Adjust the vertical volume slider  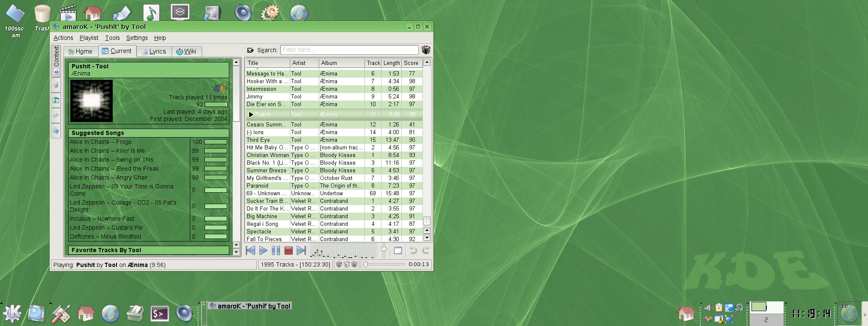384,250
